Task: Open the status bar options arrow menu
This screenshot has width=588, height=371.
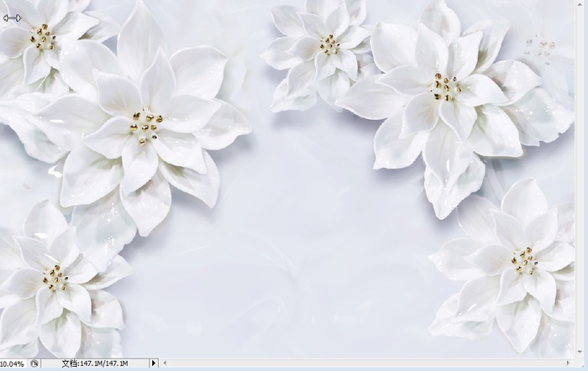Action: (154, 363)
